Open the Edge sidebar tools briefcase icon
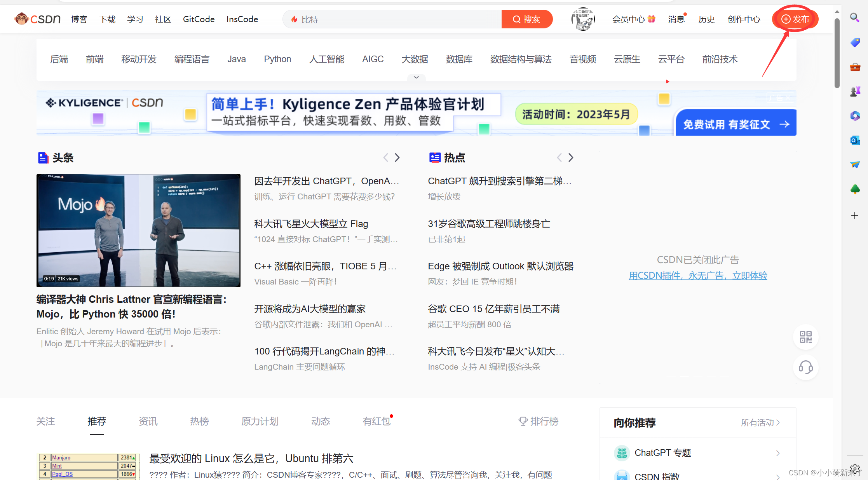Screen dimensions: 868x480 pos(855,67)
